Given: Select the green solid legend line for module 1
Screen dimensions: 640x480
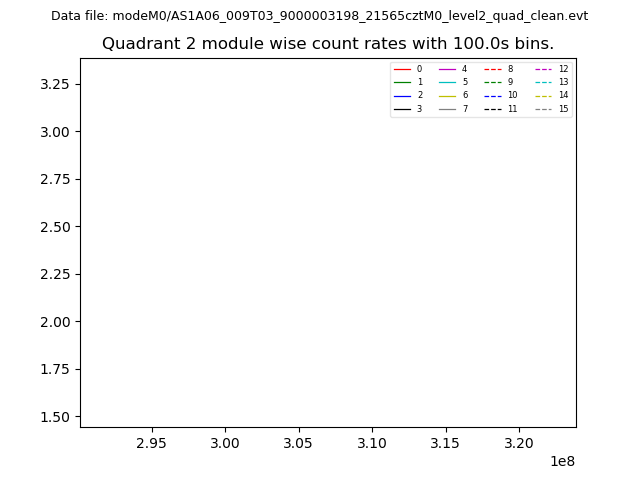Looking at the screenshot, I should 402,82.
